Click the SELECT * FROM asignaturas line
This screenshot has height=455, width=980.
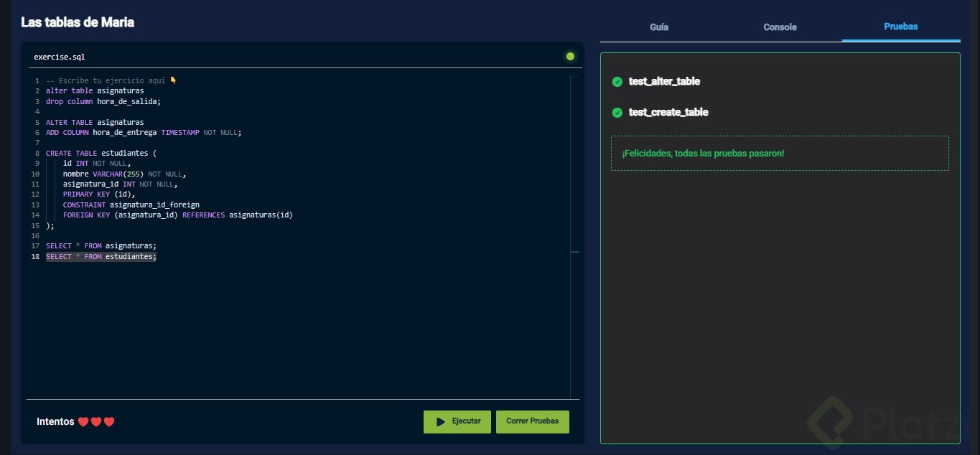(x=101, y=245)
